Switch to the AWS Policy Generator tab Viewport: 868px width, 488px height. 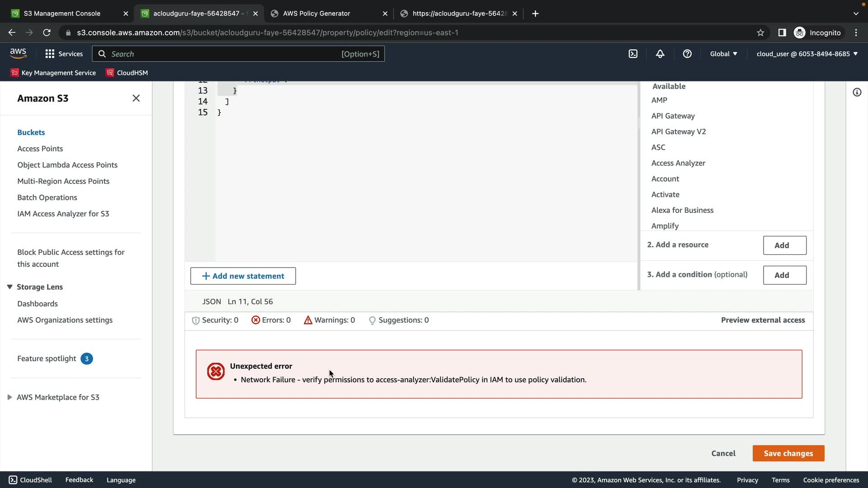pos(316,14)
